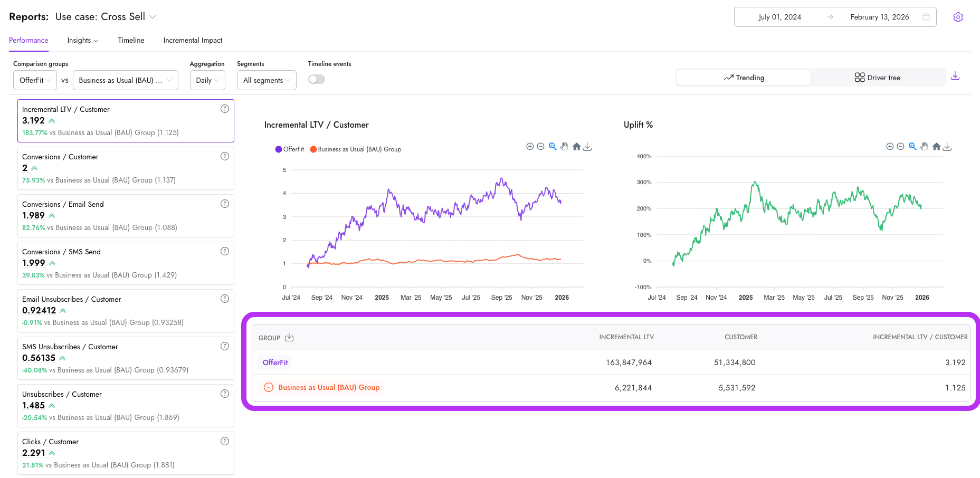Export the group comparison table data
The width and height of the screenshot is (980, 478).
coord(289,337)
